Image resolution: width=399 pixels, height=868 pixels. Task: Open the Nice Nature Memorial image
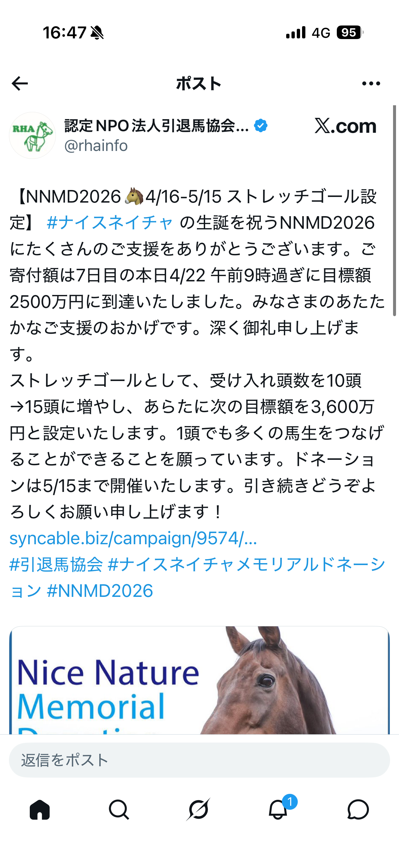(x=199, y=680)
